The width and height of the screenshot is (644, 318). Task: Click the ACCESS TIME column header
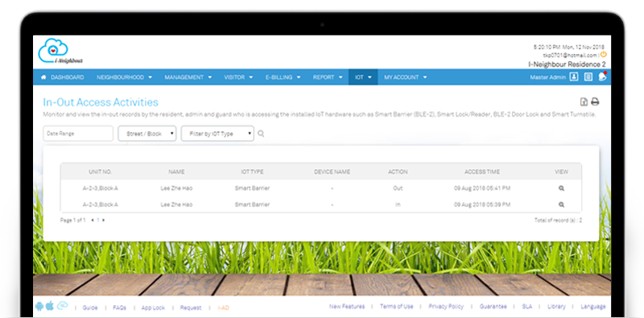point(482,171)
